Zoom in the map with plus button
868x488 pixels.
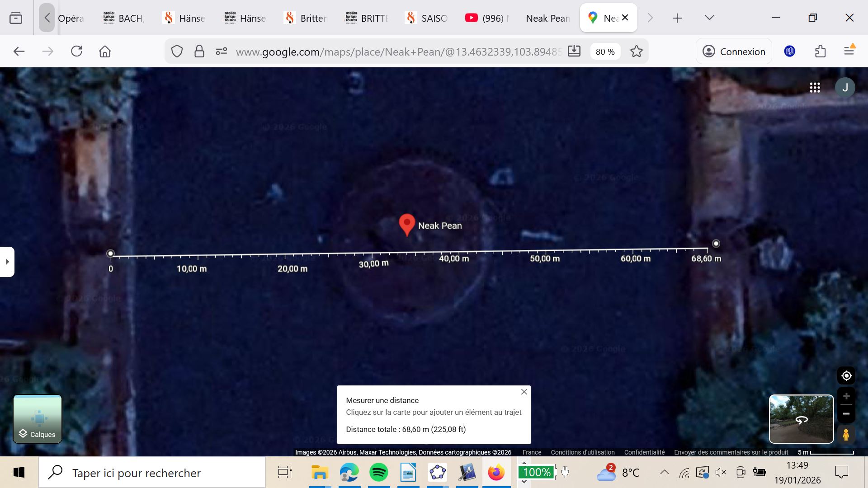click(846, 396)
